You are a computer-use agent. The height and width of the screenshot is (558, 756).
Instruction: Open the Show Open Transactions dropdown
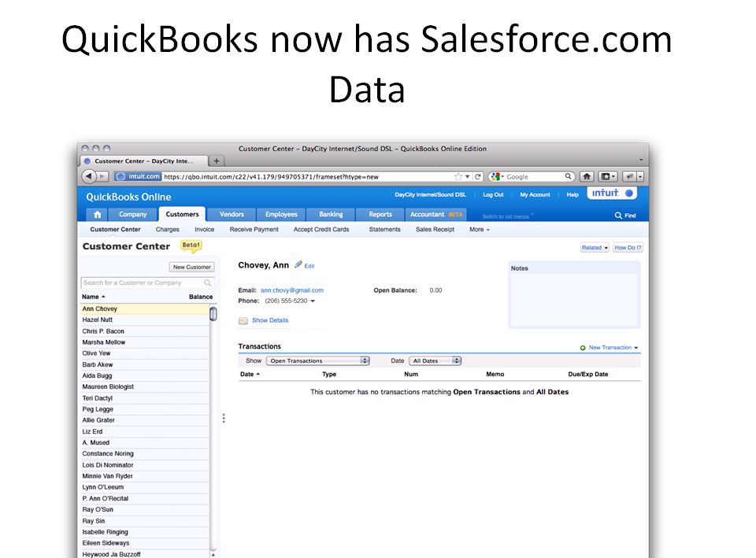tap(318, 361)
